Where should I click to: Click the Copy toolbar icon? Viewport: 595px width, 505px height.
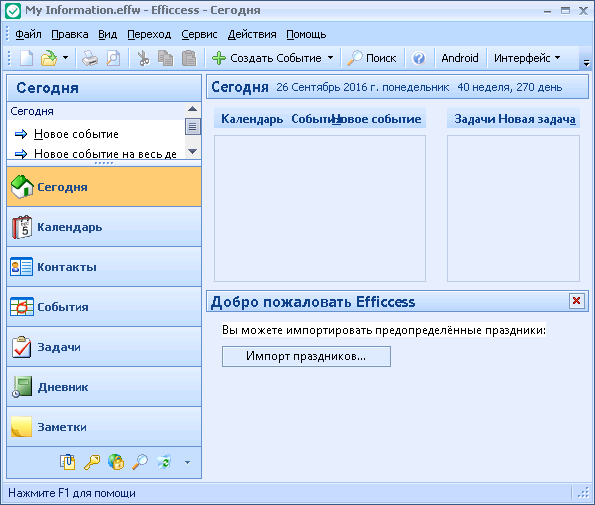(165, 58)
